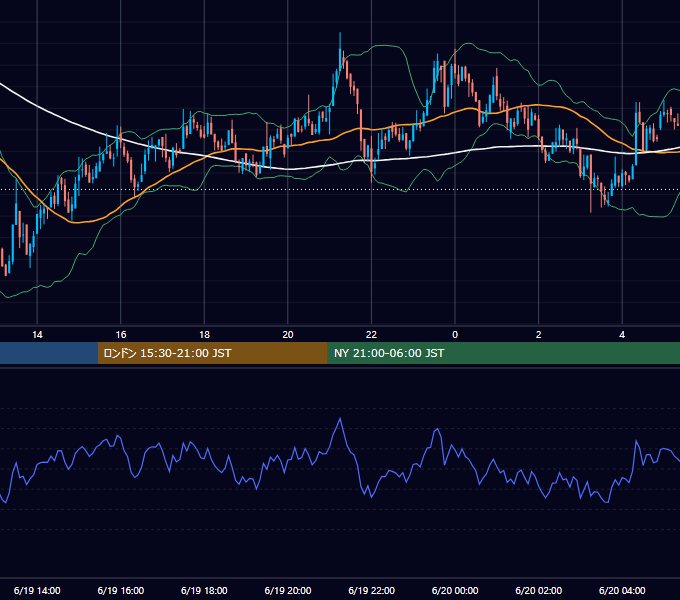Viewport: 680px width, 600px height.
Task: Click the 16 hour axis label
Action: (x=121, y=335)
